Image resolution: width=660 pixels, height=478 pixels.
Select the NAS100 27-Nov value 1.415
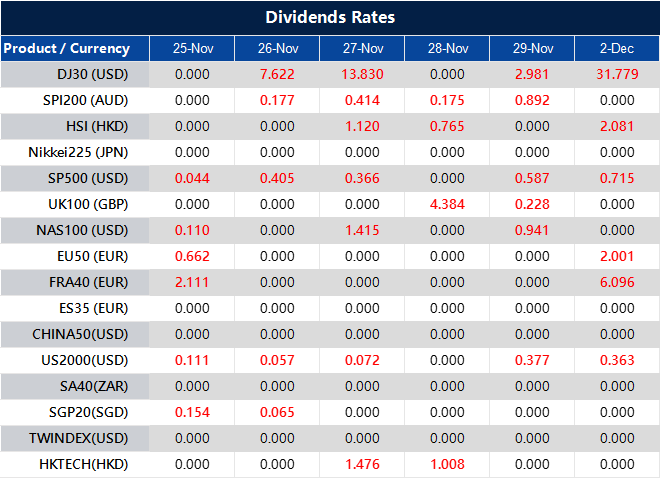(x=362, y=230)
